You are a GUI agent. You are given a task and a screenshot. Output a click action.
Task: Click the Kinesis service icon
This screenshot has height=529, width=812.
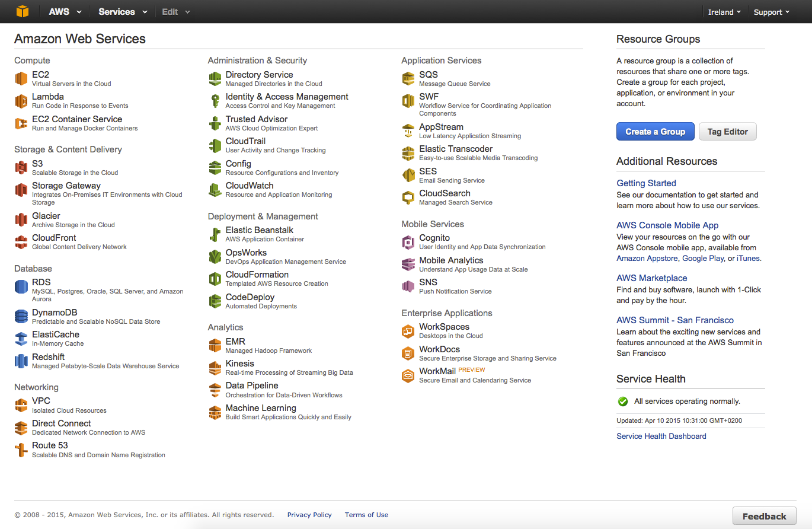(x=215, y=368)
